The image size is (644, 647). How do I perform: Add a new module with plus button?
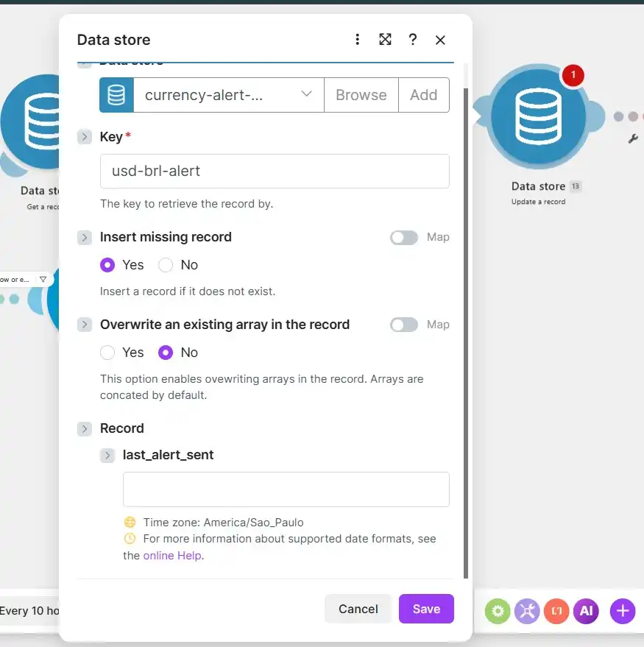tap(623, 611)
